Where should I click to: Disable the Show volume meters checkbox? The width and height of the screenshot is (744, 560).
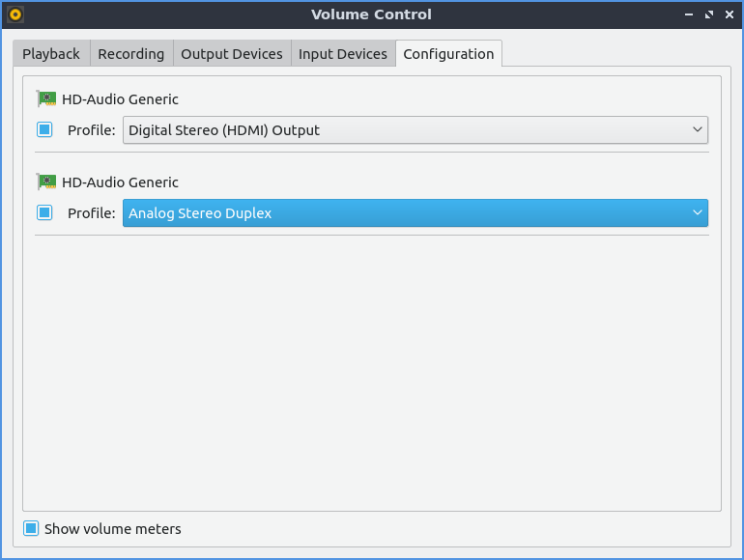tap(31, 528)
